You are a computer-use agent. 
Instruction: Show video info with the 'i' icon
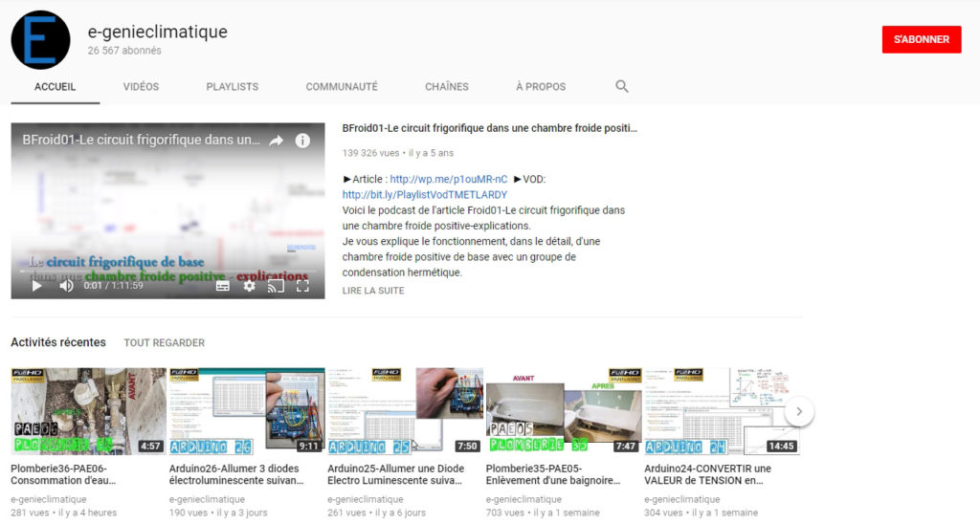click(302, 141)
